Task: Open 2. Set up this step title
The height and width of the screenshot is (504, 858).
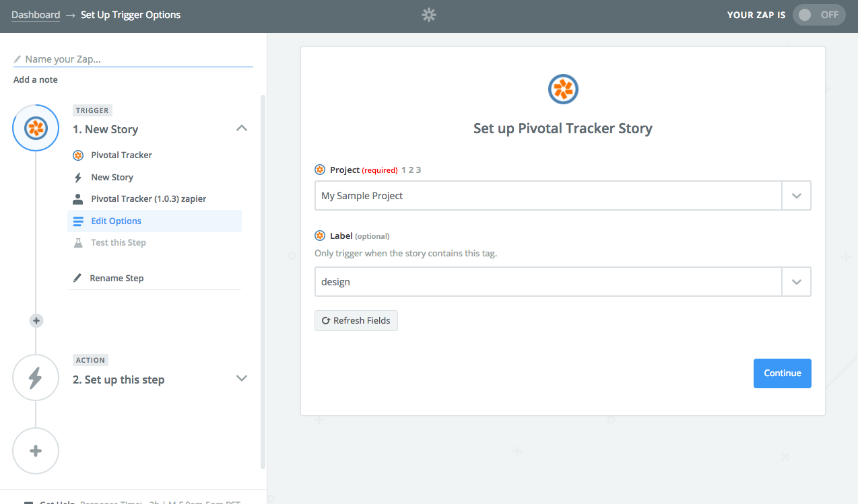Action: click(x=119, y=380)
